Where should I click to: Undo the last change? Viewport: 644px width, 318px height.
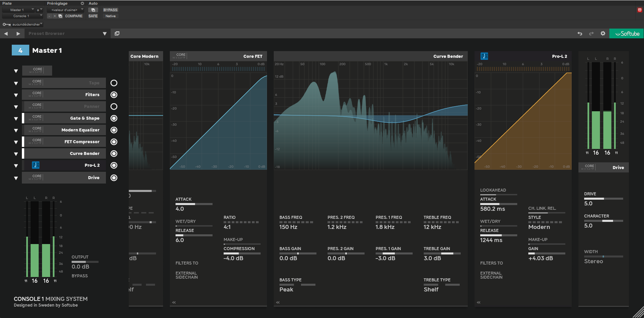pyautogui.click(x=580, y=34)
